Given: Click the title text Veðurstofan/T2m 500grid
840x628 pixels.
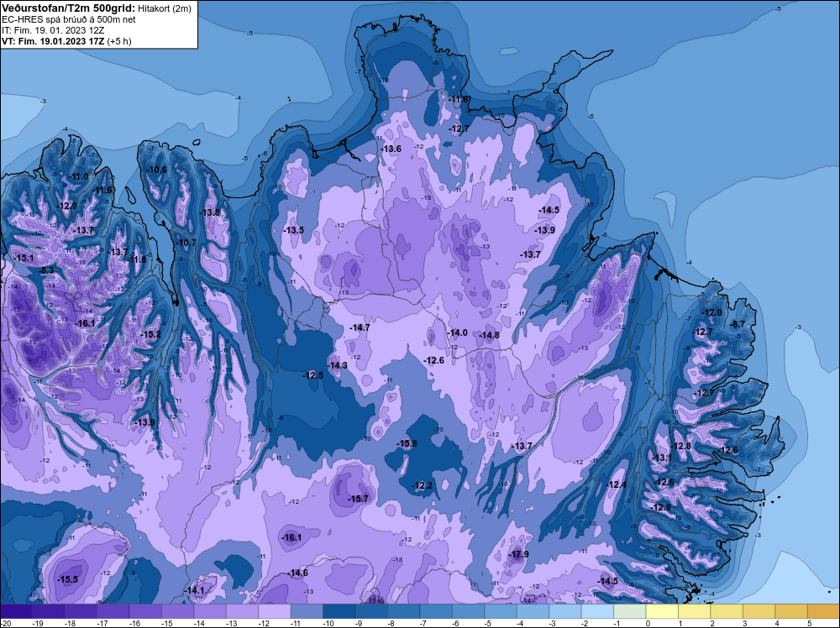Looking at the screenshot, I should click(x=68, y=8).
